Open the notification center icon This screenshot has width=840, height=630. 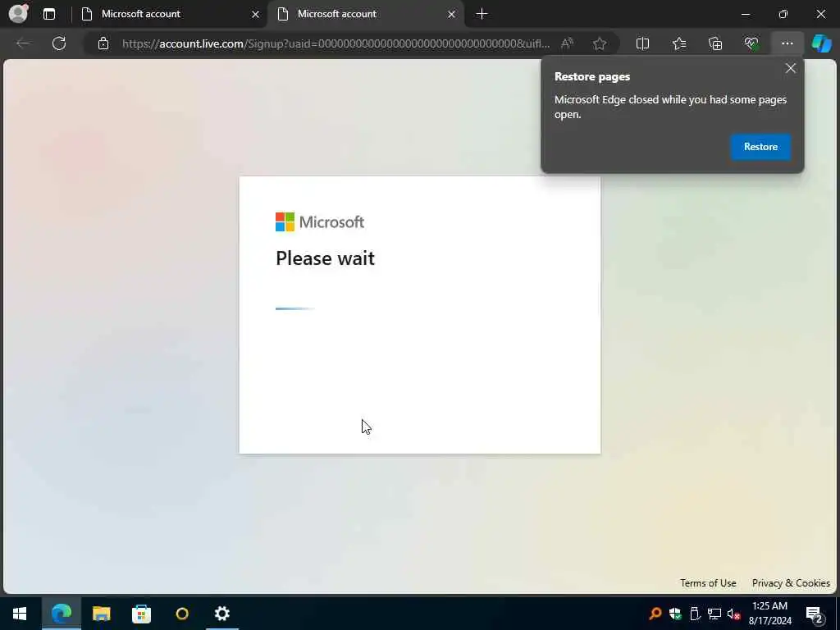coord(815,614)
